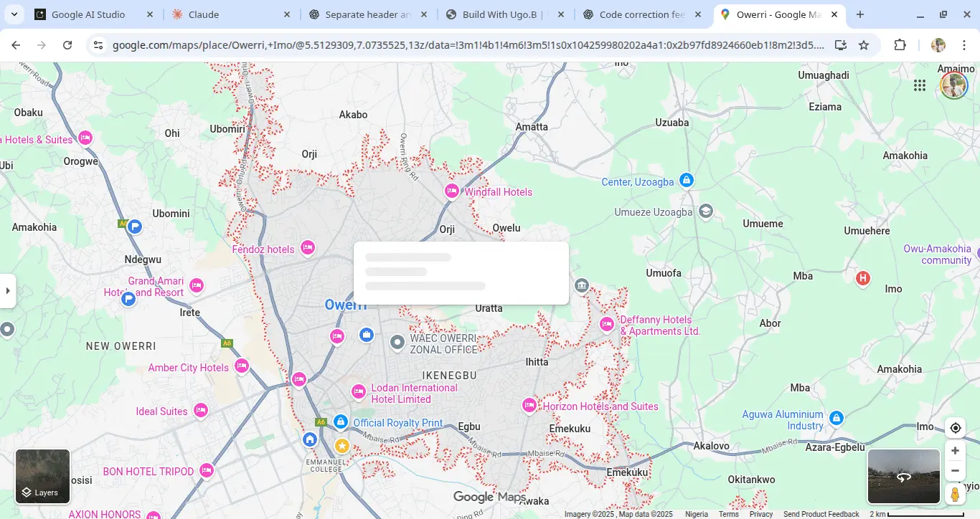
Task: Zoom in using the plus icon
Action: coord(955,450)
